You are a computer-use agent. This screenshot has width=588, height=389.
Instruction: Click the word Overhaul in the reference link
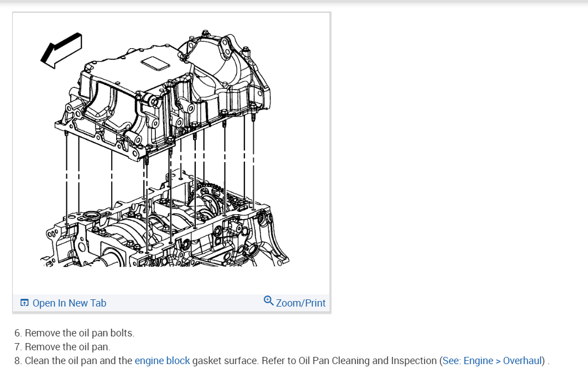point(522,360)
